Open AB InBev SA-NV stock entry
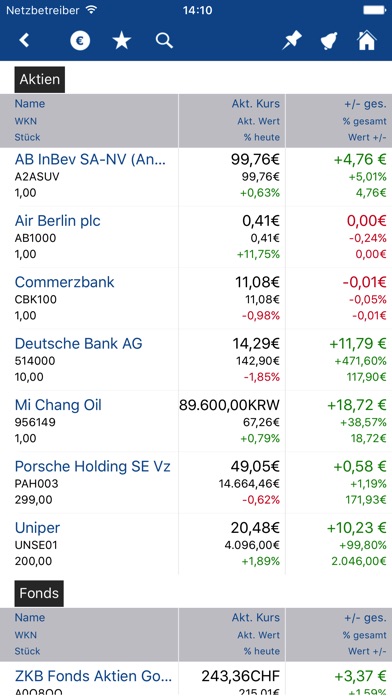392x696 pixels. point(196,176)
